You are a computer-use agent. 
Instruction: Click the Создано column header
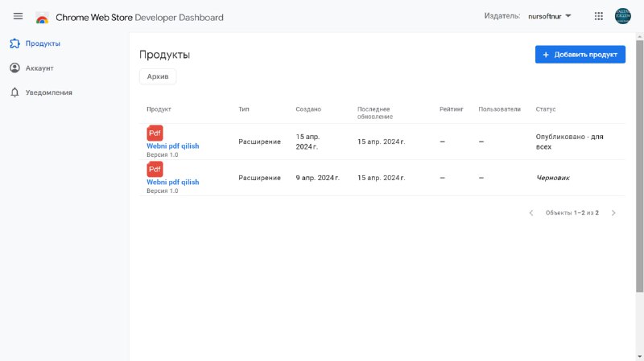coord(308,109)
